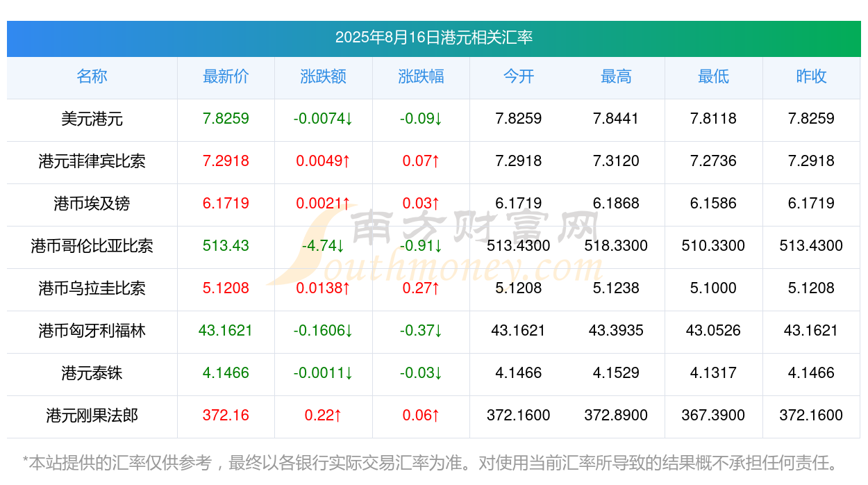Click latest price 43.1621 for 港币匈牙利福林

click(226, 331)
